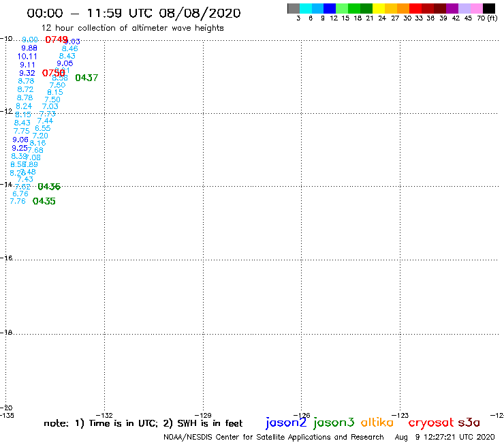The image size is (504, 443).
Task: Click the wave height value "6.55"
Action: (43, 128)
